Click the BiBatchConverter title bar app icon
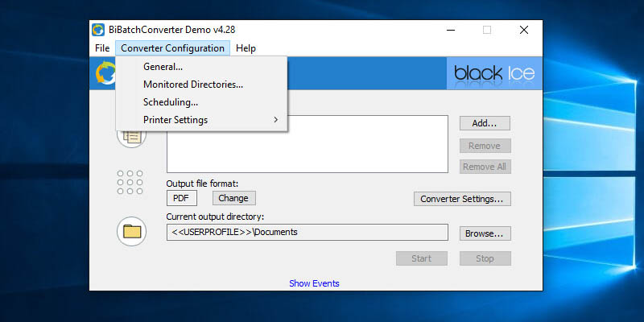The image size is (644, 322). 97,30
